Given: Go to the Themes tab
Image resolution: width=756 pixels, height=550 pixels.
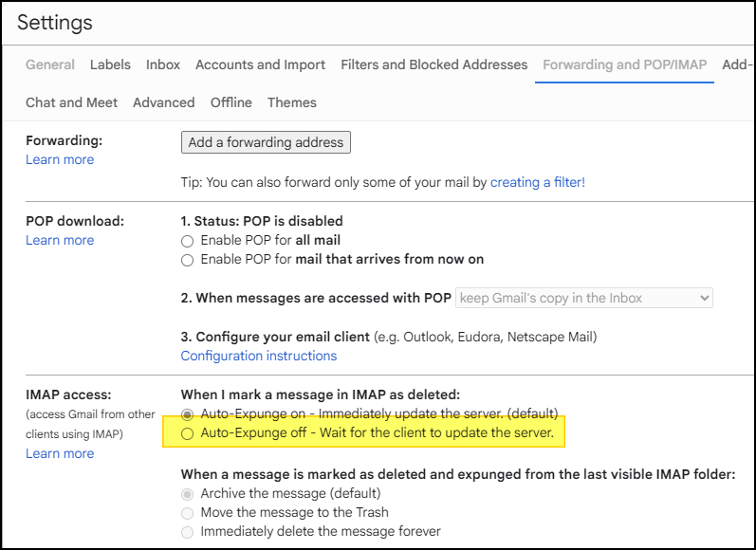Looking at the screenshot, I should (x=292, y=102).
